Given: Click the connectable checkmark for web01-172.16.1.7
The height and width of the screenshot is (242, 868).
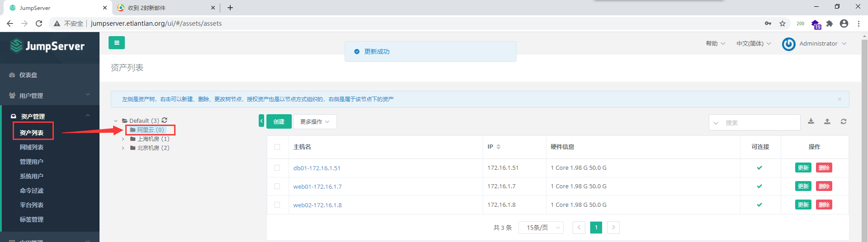Looking at the screenshot, I should [x=759, y=186].
